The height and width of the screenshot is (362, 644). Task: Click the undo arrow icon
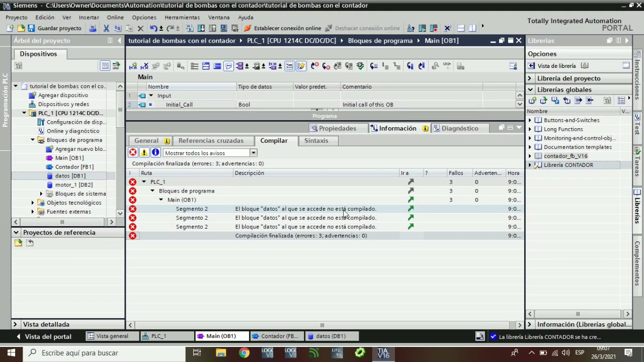[x=153, y=28]
